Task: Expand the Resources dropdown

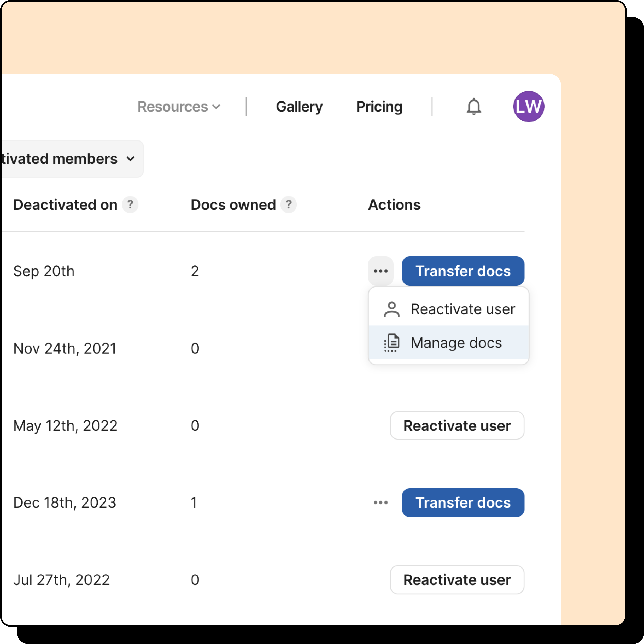Action: (179, 107)
